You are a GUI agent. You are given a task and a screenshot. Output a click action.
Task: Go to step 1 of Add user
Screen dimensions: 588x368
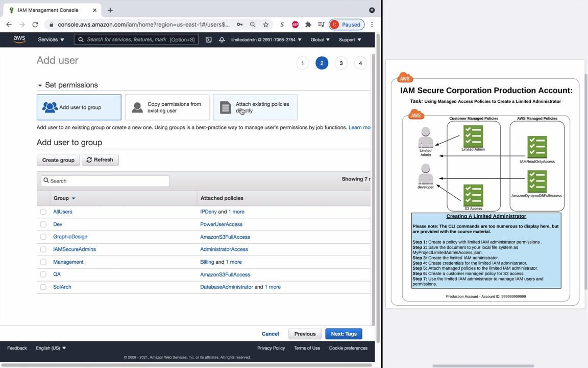pos(303,63)
